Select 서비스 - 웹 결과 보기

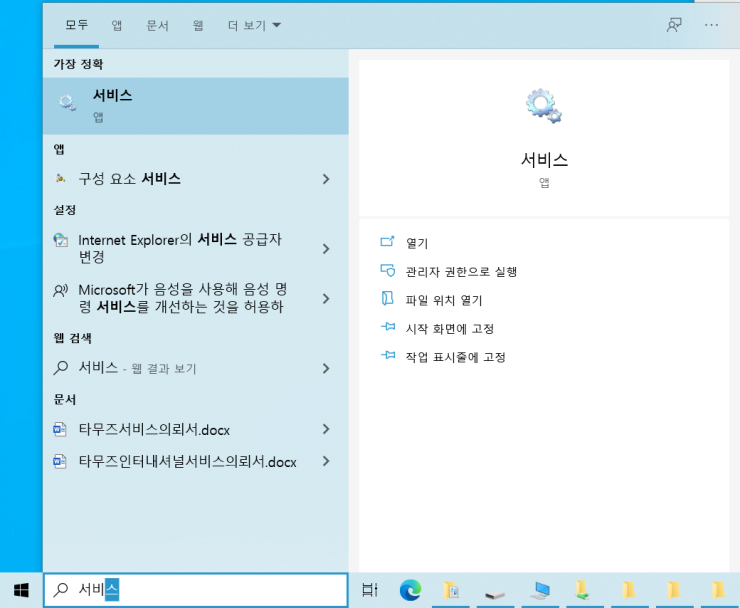tap(195, 368)
